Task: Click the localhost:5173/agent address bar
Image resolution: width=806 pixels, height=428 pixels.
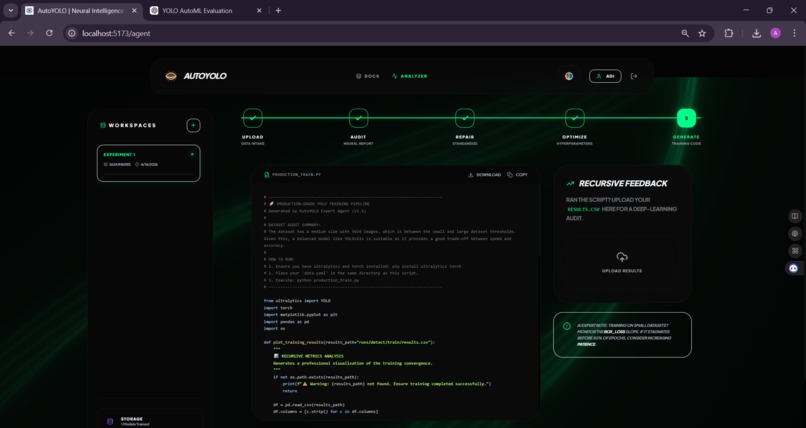Action: tap(388, 33)
